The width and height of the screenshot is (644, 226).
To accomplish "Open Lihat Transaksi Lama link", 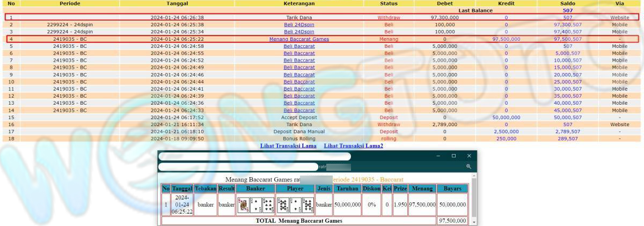I will coord(289,145).
